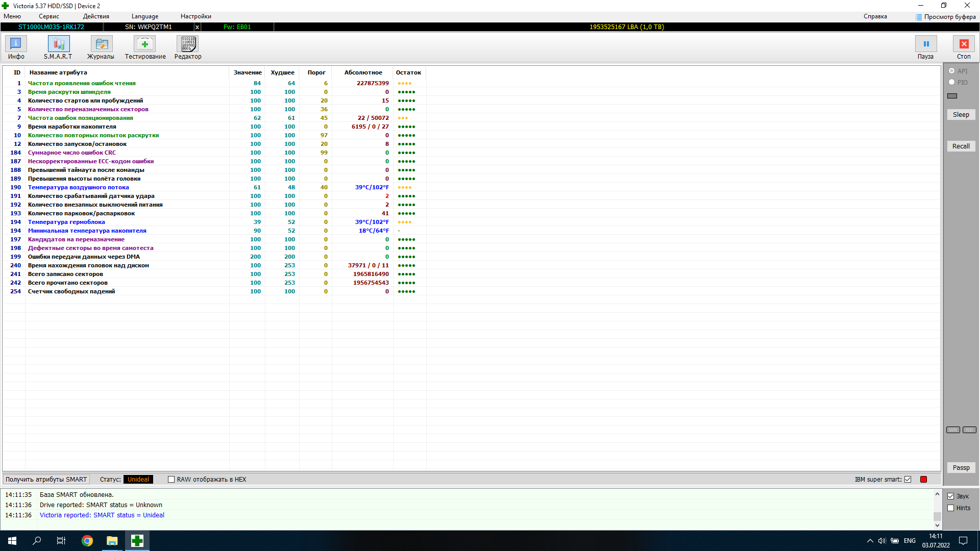Expand hidden system tray icons chevron
The width and height of the screenshot is (980, 551).
click(x=870, y=541)
